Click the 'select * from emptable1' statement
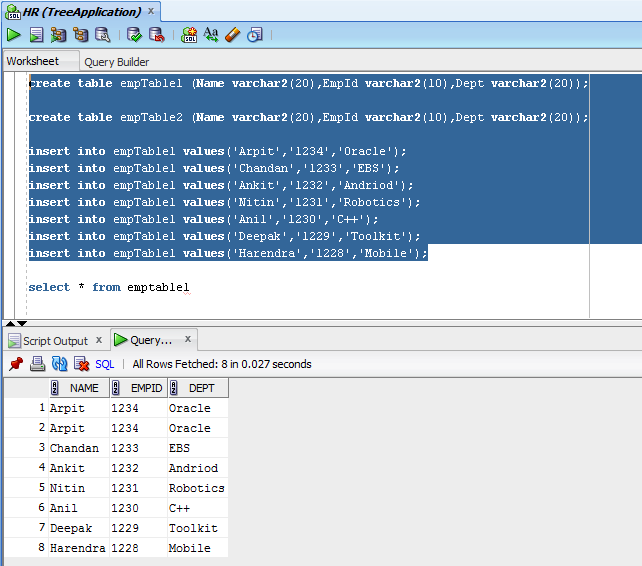Image resolution: width=642 pixels, height=566 pixels. point(109,287)
